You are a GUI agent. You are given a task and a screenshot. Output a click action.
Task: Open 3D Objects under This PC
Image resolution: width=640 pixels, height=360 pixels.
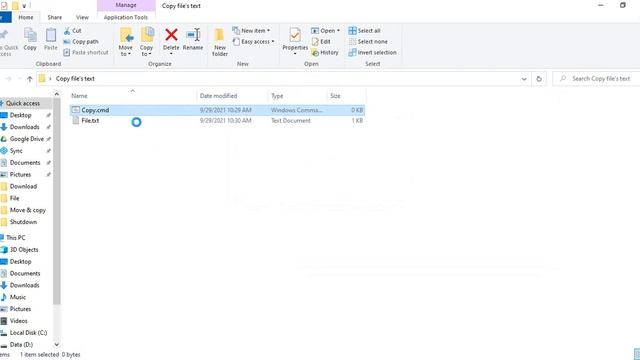pyautogui.click(x=24, y=250)
